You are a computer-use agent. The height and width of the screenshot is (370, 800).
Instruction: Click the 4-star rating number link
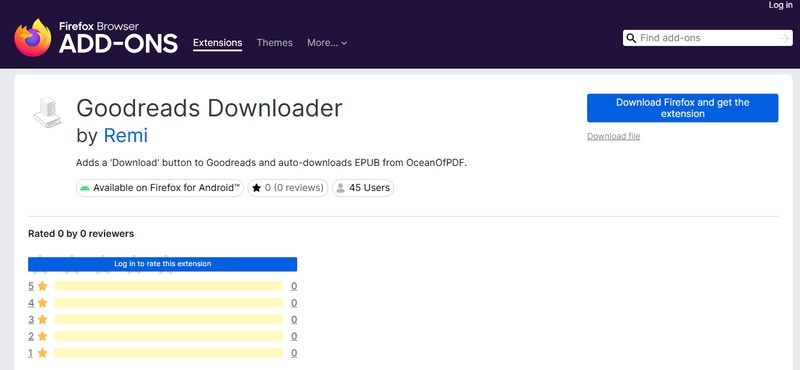[31, 303]
